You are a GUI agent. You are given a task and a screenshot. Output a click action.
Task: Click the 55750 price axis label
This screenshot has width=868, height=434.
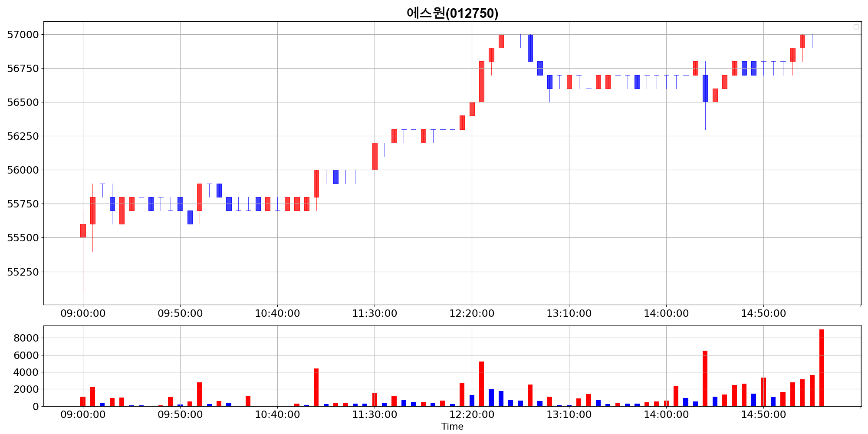23,204
